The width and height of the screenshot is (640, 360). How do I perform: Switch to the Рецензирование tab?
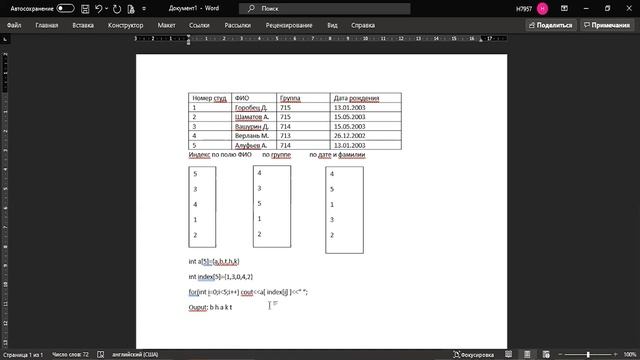point(289,25)
